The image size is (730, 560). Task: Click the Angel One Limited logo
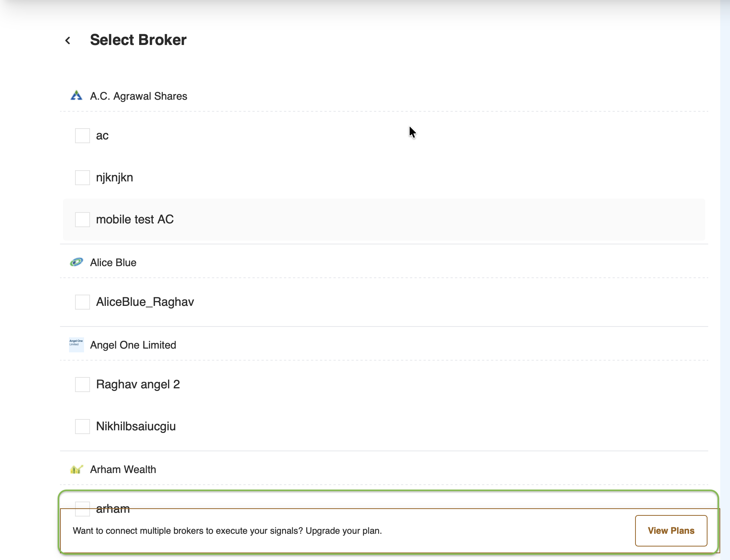[77, 344]
